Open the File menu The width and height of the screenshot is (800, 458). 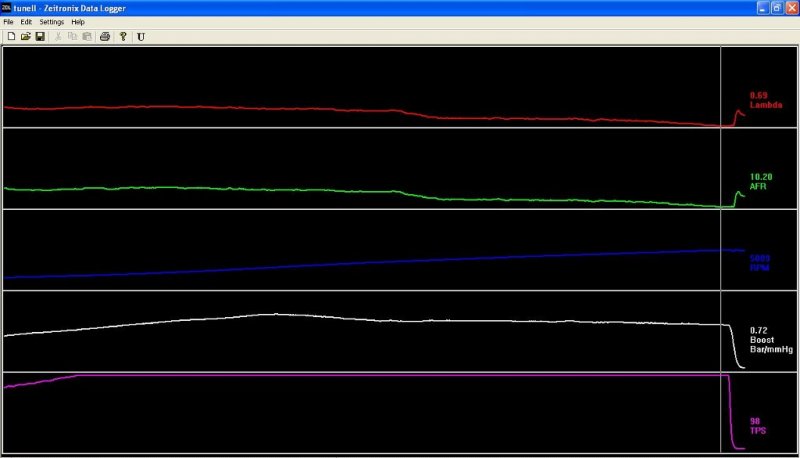coord(9,21)
